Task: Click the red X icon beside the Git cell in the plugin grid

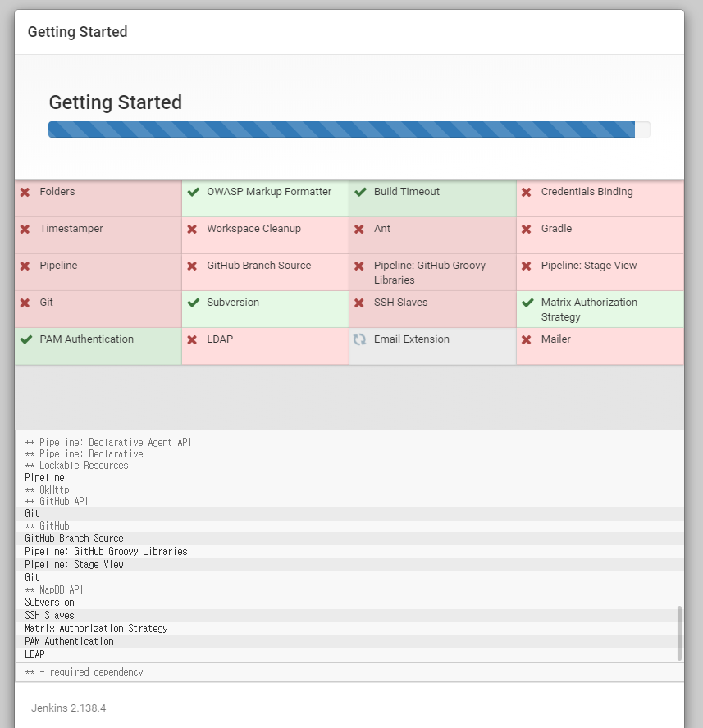Action: [x=25, y=303]
